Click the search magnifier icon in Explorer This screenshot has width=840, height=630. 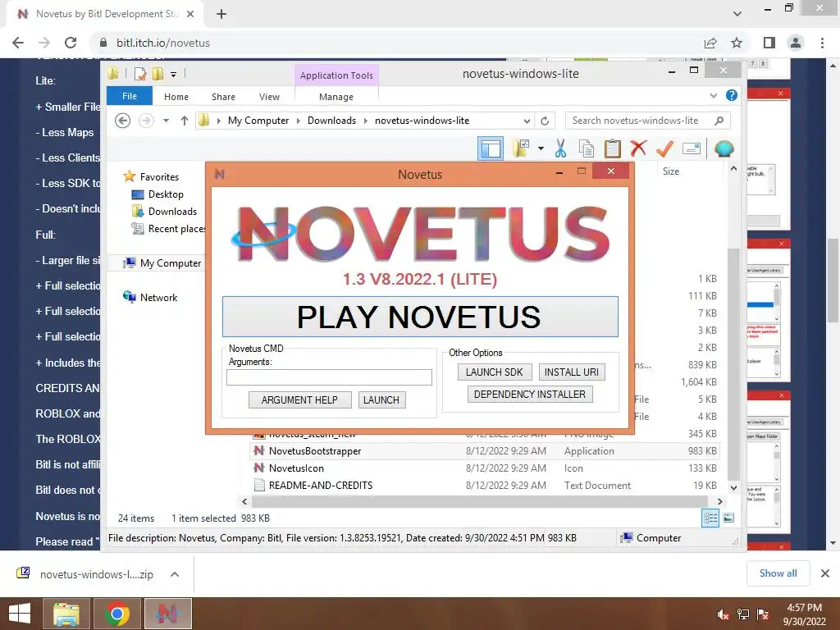point(719,121)
